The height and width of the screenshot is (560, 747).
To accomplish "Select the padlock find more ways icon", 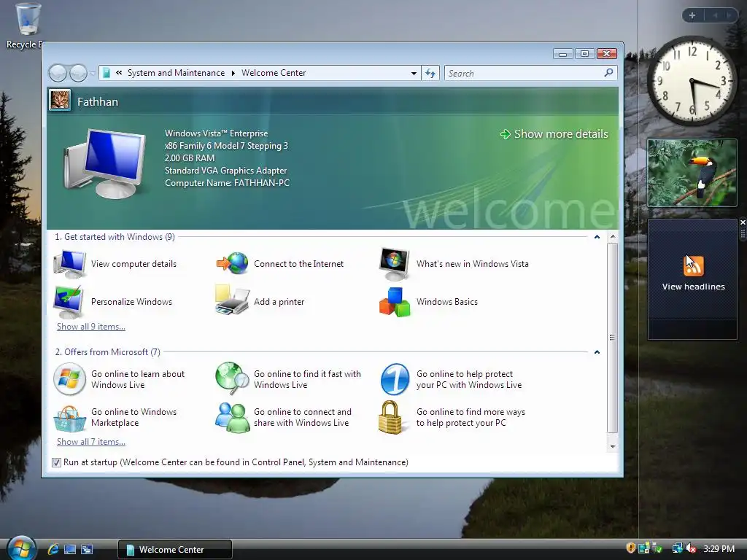I will click(390, 417).
